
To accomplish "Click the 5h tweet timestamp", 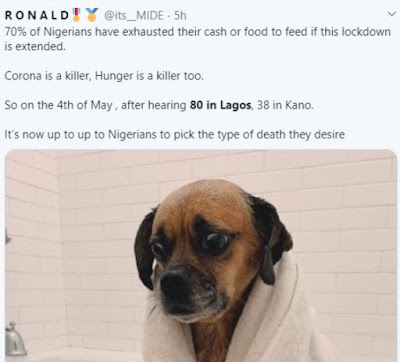I will [x=180, y=15].
